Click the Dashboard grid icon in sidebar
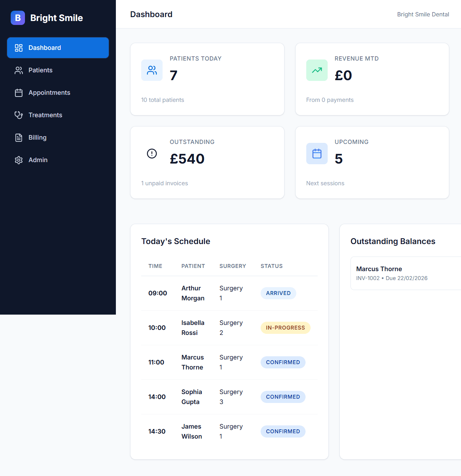This screenshot has width=461, height=476. 19,48
